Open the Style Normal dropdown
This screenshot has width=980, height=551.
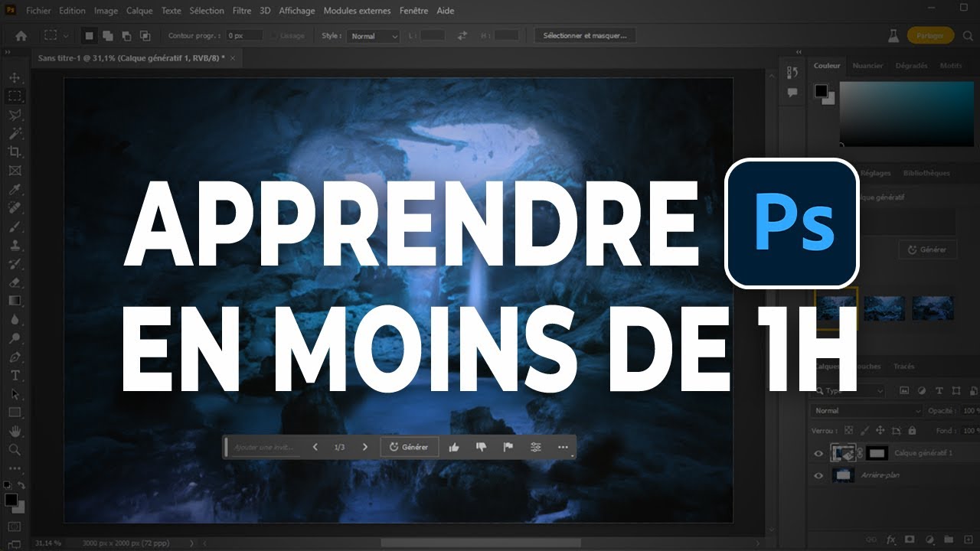374,36
